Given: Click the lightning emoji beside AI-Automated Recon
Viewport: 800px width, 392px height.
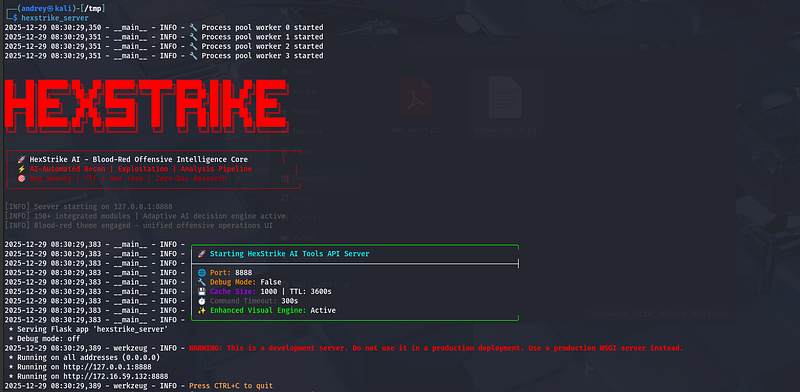Looking at the screenshot, I should point(21,169).
